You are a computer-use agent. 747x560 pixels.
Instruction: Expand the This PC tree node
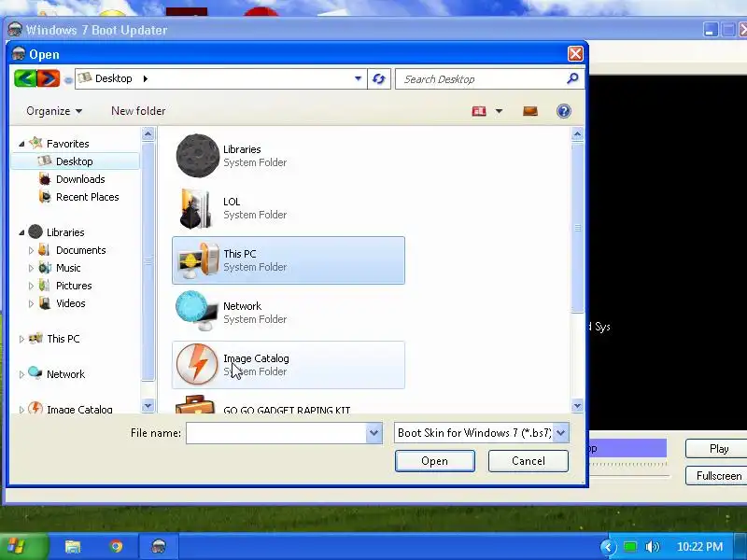coord(21,339)
